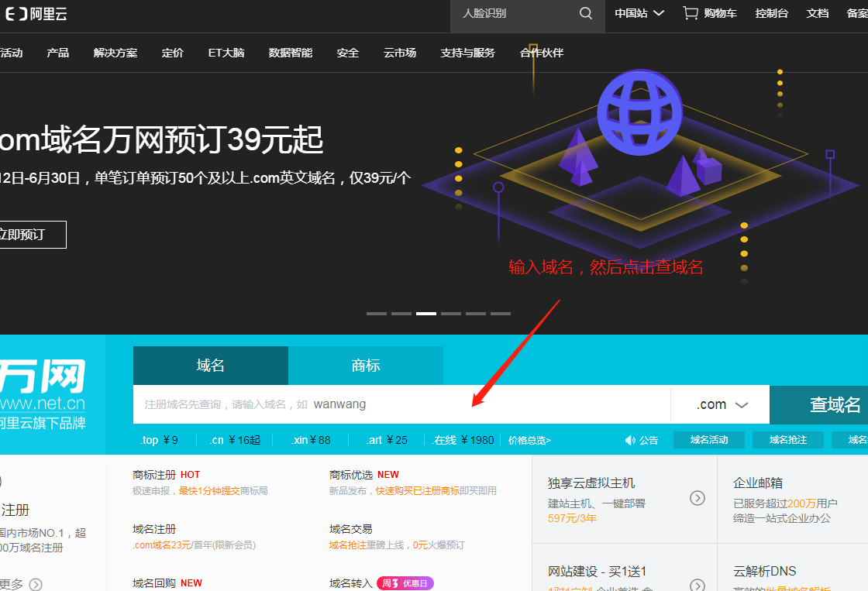Click the 最快1分钟提交商标局 text

[223, 491]
